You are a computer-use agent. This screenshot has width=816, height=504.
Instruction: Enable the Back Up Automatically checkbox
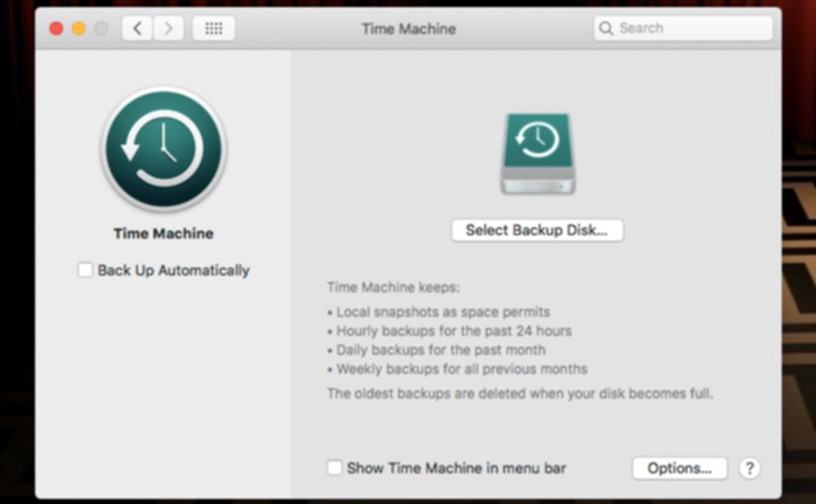pos(85,270)
